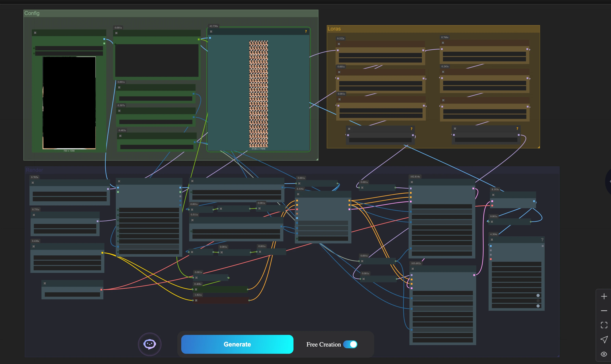The height and width of the screenshot is (364, 611).
Task: Click the 720 x 1256 loaded image preview
Action: [69, 103]
